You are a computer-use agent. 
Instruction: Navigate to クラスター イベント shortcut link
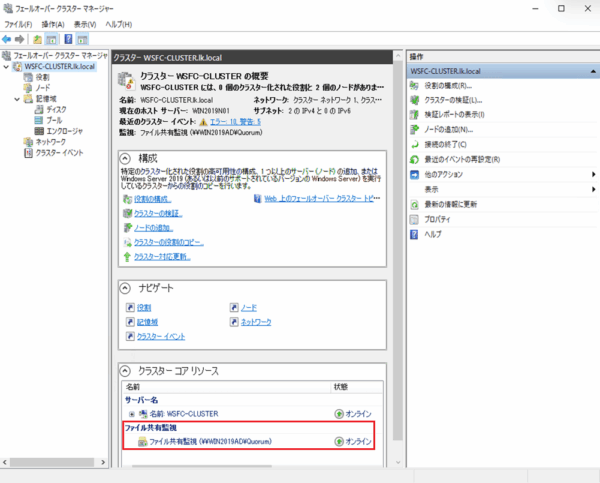pyautogui.click(x=161, y=336)
